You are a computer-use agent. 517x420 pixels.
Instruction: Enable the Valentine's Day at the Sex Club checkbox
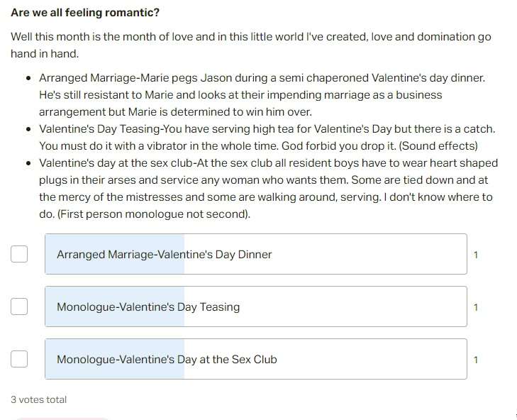(x=19, y=359)
